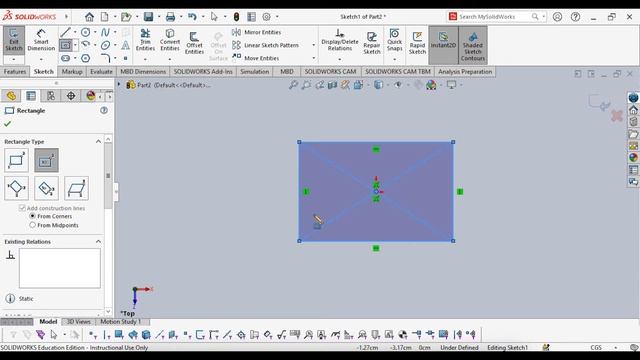Image resolution: width=640 pixels, height=360 pixels.
Task: Open Quick Snaps
Action: coord(394,40)
